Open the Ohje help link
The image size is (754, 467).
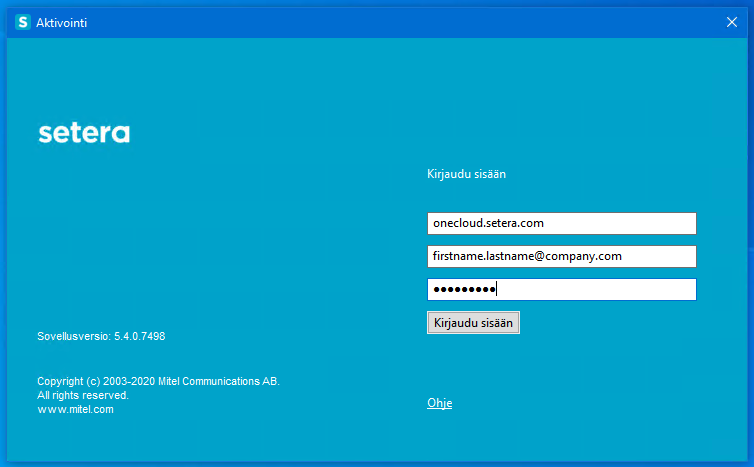[x=440, y=403]
